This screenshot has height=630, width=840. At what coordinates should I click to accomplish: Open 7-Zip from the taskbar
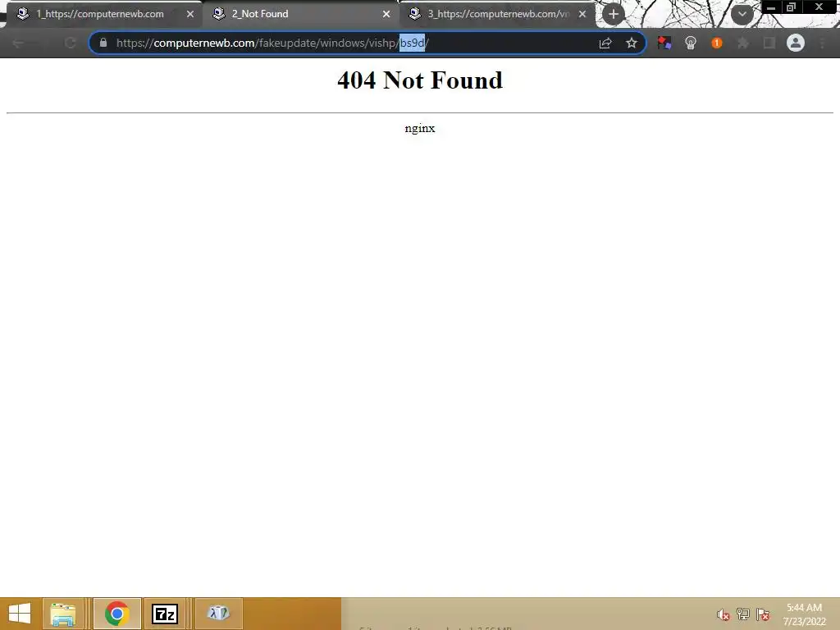pos(165,614)
